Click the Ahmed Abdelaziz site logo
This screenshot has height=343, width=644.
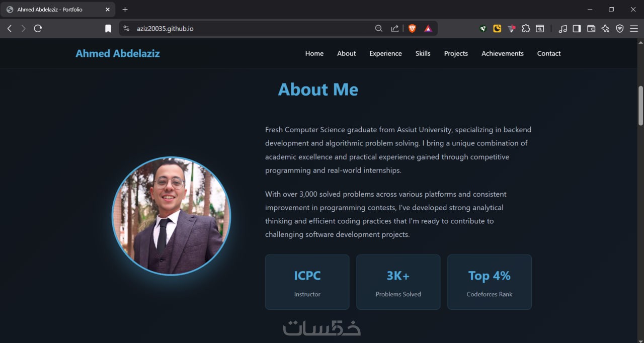118,53
